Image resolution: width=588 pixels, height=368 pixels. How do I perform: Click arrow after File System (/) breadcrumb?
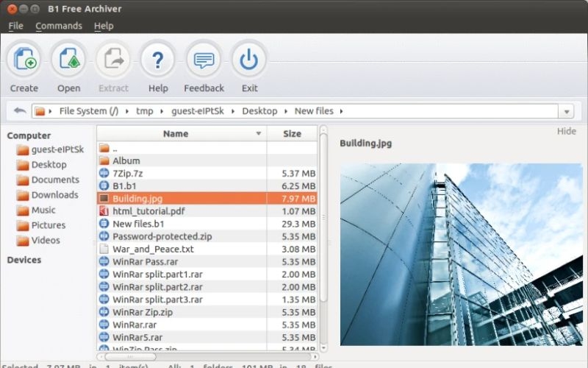point(127,111)
